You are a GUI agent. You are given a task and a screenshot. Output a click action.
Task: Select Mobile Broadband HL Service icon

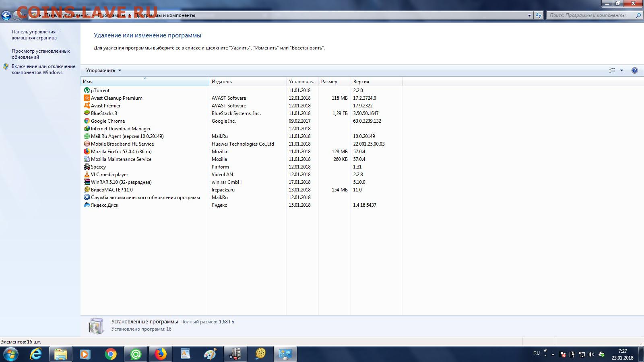point(87,144)
